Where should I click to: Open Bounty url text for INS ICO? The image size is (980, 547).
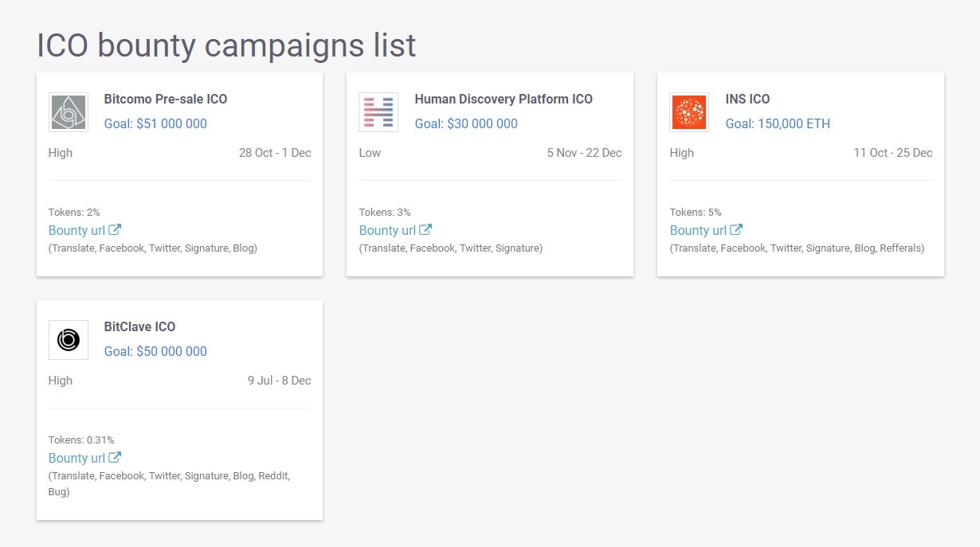click(x=698, y=231)
